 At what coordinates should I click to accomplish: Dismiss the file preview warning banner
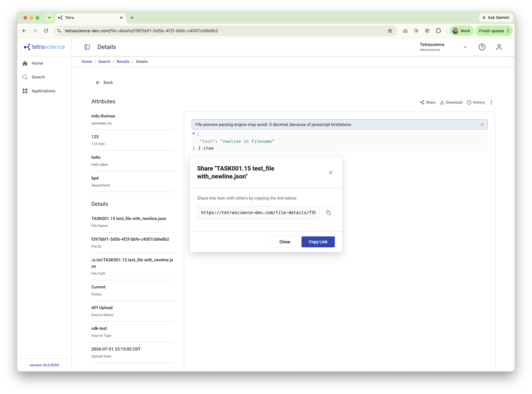pos(482,124)
